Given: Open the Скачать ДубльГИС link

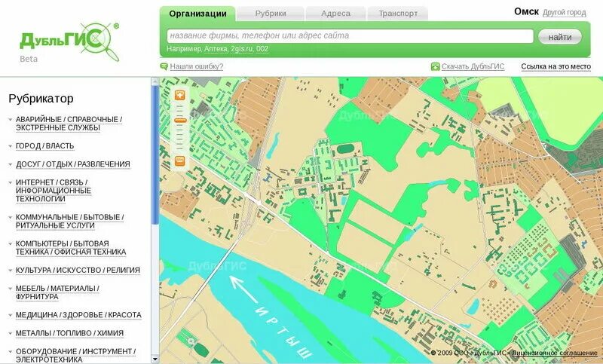Looking at the screenshot, I should pos(473,66).
